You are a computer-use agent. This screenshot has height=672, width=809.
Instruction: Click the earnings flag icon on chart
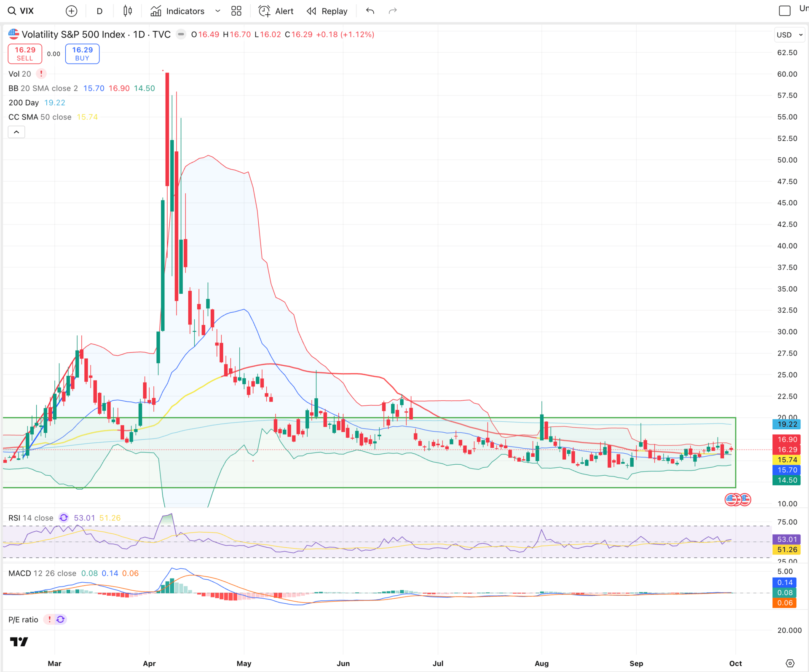click(x=732, y=500)
